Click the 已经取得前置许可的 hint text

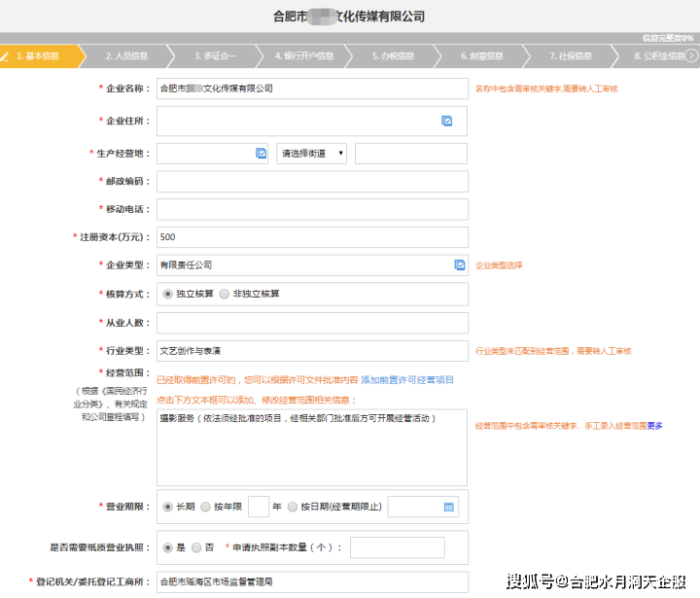pyautogui.click(x=257, y=379)
